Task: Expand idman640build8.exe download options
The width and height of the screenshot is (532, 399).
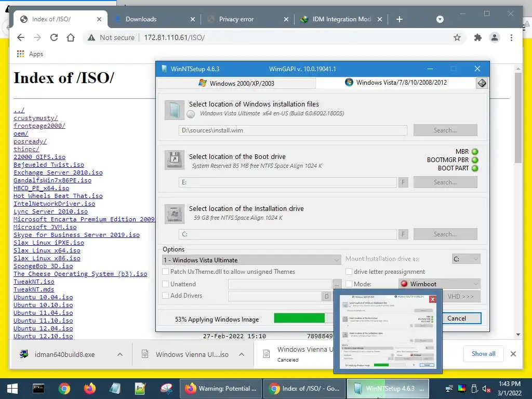Action: [x=120, y=354]
